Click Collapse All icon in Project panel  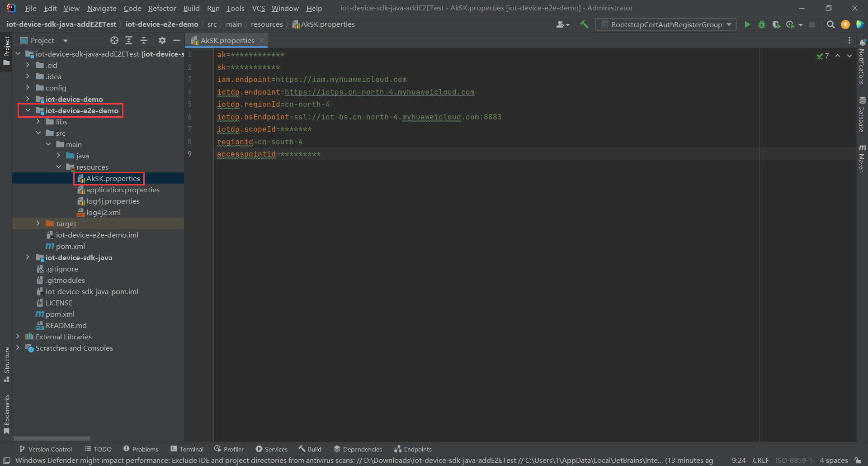[144, 41]
